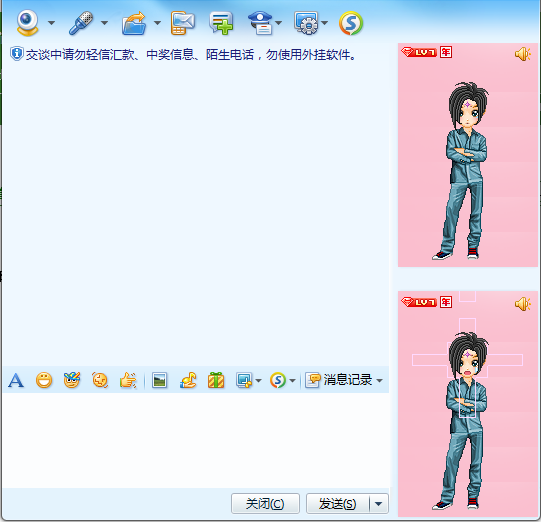Insert a picture with the image icon
Screen dimensions: 541x522
pos(159,381)
